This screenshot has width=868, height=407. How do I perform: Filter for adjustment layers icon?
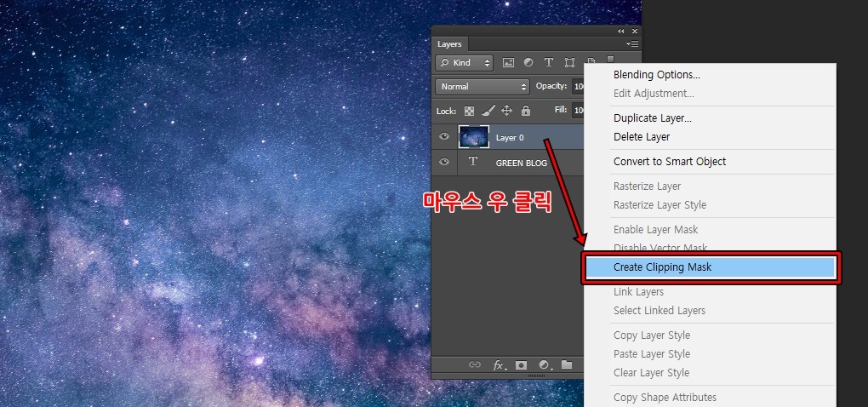point(528,62)
